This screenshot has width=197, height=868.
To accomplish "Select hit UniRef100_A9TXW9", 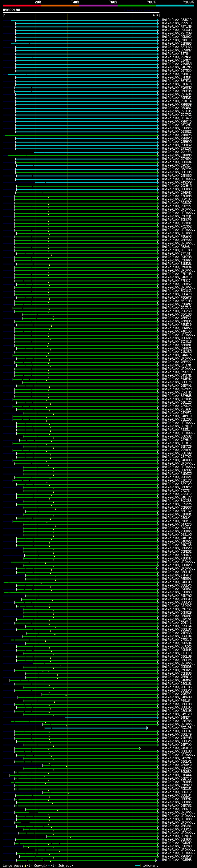I will (177, 33).
